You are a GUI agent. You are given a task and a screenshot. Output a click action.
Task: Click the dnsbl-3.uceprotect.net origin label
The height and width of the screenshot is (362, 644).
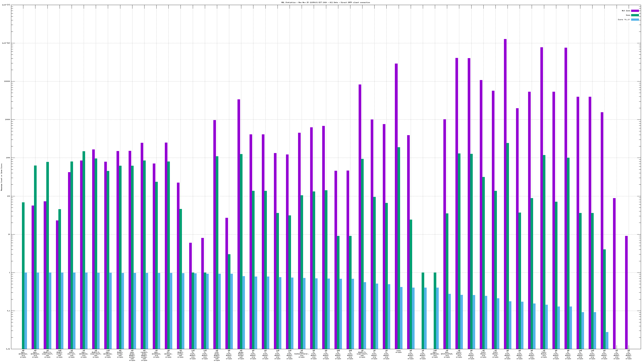click(362, 354)
